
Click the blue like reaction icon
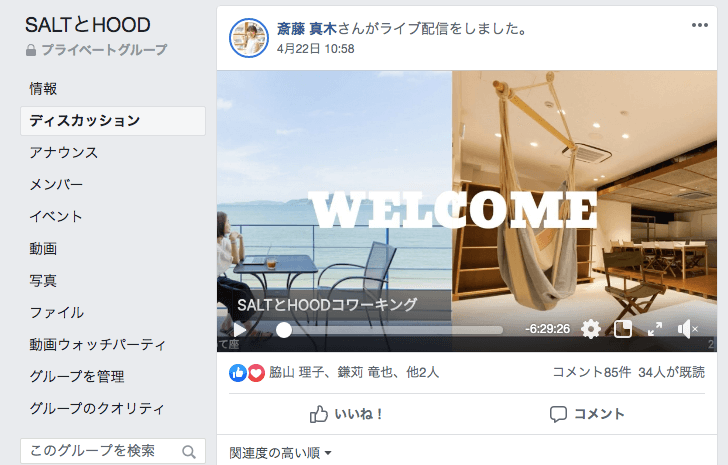(x=238, y=373)
